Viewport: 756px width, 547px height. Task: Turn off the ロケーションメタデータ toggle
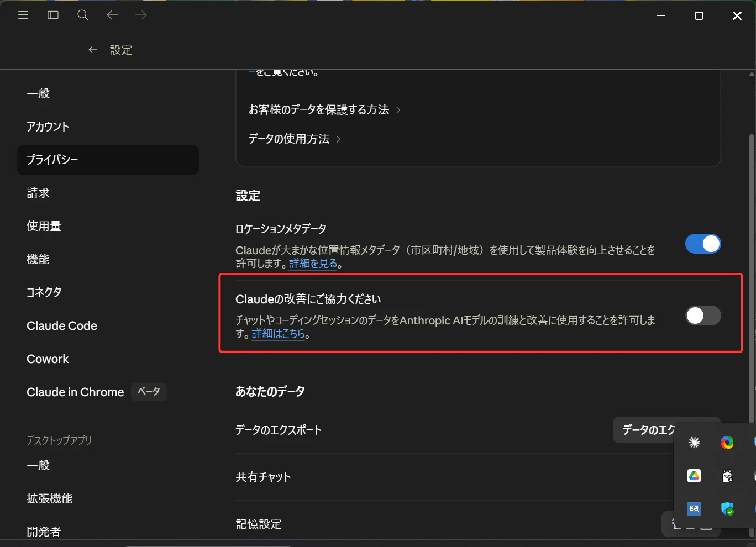tap(703, 244)
